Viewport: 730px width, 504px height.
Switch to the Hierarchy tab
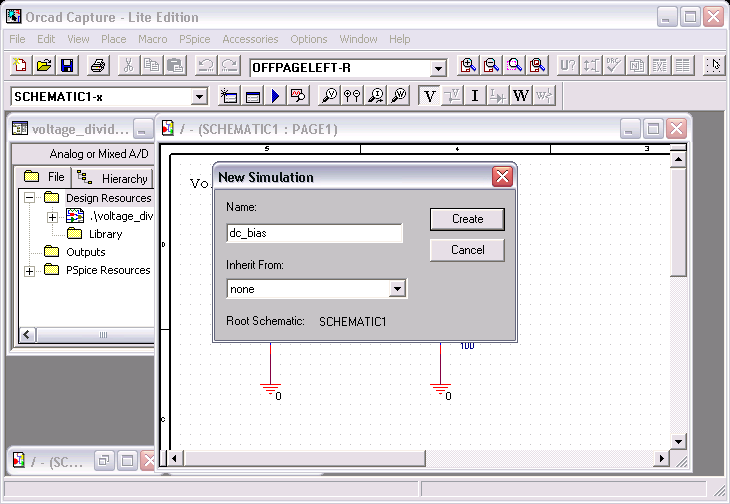[112, 178]
